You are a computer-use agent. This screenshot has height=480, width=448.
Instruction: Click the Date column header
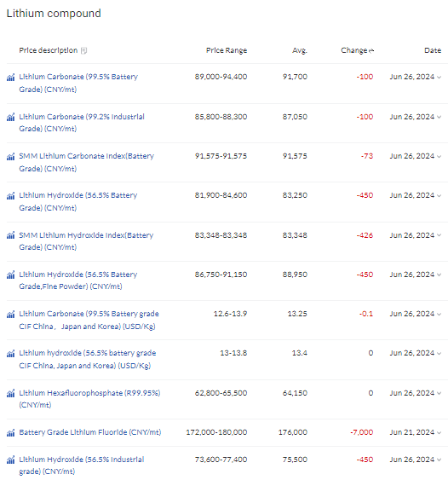click(x=433, y=50)
